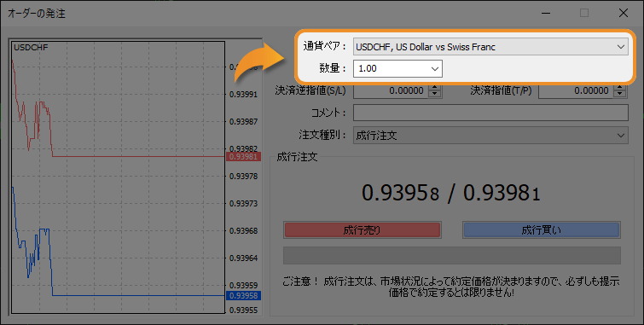The image size is (644, 325).
Task: Click the コメント field label
Action: 328,113
